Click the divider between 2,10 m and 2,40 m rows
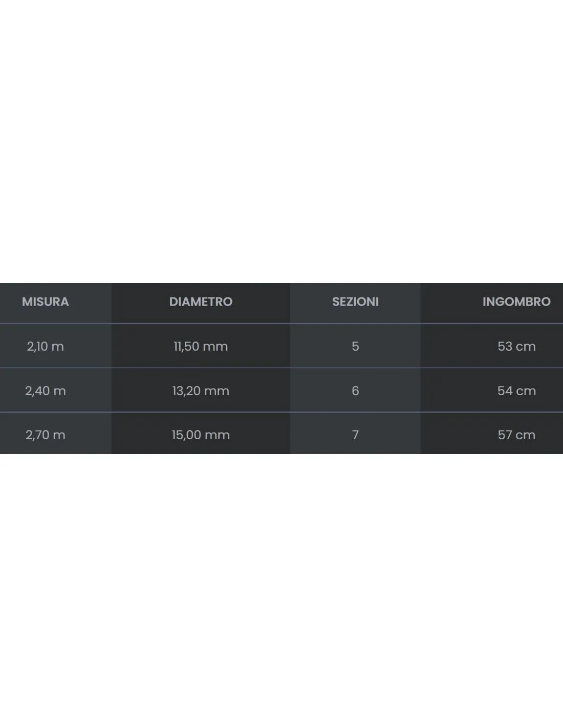563x728 pixels. (281, 368)
